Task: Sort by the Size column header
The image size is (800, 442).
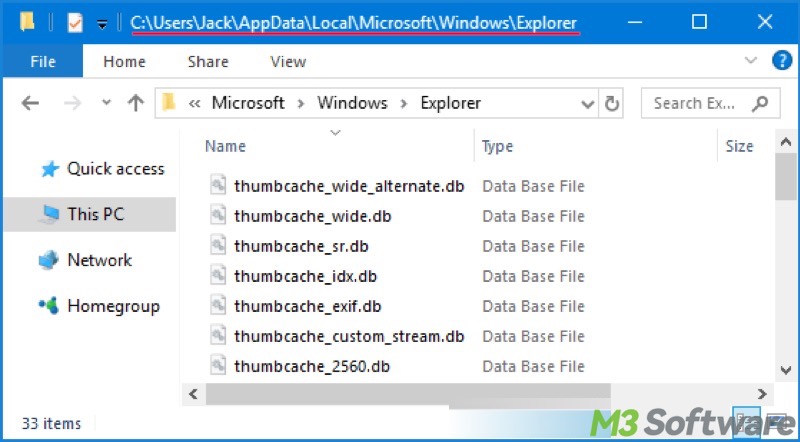Action: coord(739,146)
